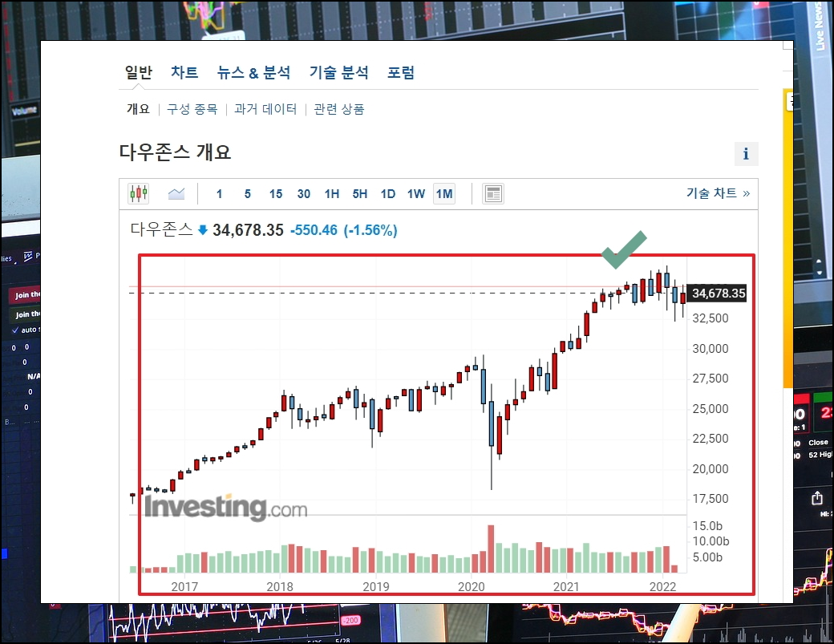Open the 포럼 tab
Screen dimensions: 834x644
(400, 72)
